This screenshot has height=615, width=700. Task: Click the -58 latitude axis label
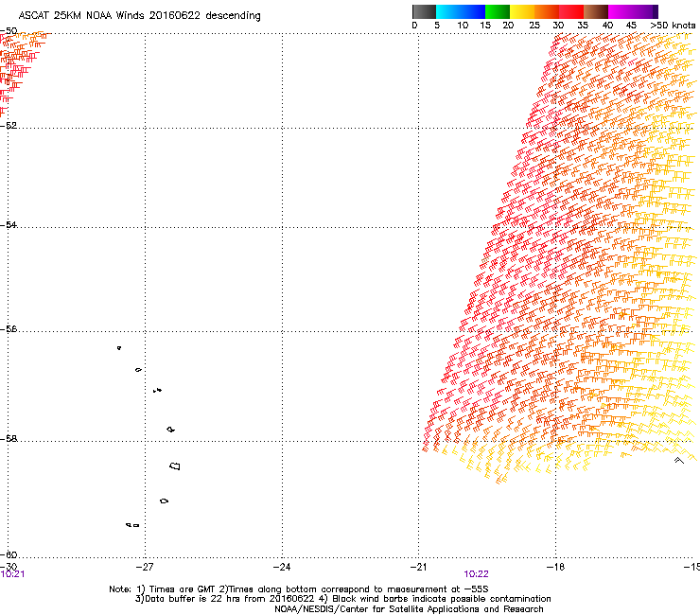click(x=9, y=439)
